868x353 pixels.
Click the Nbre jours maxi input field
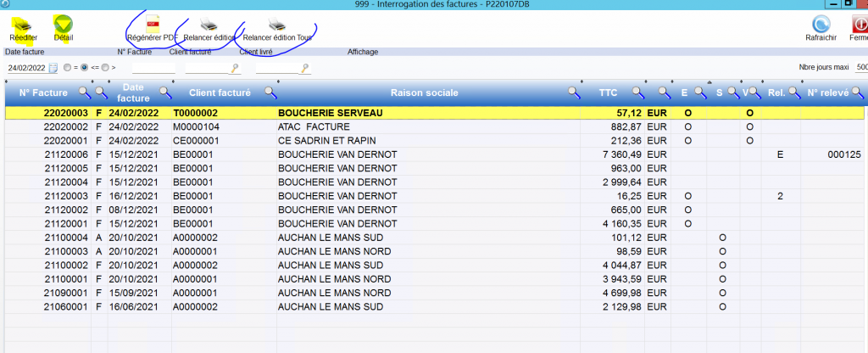click(860, 67)
